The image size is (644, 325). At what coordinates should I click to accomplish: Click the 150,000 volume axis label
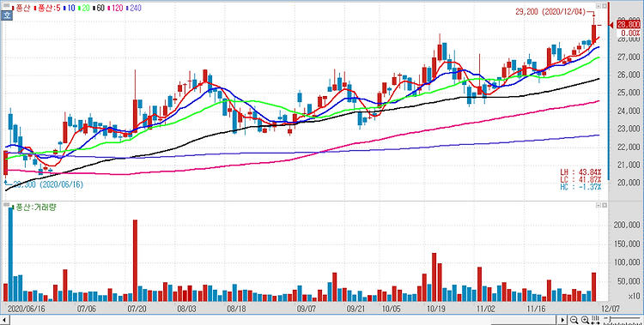pos(627,244)
